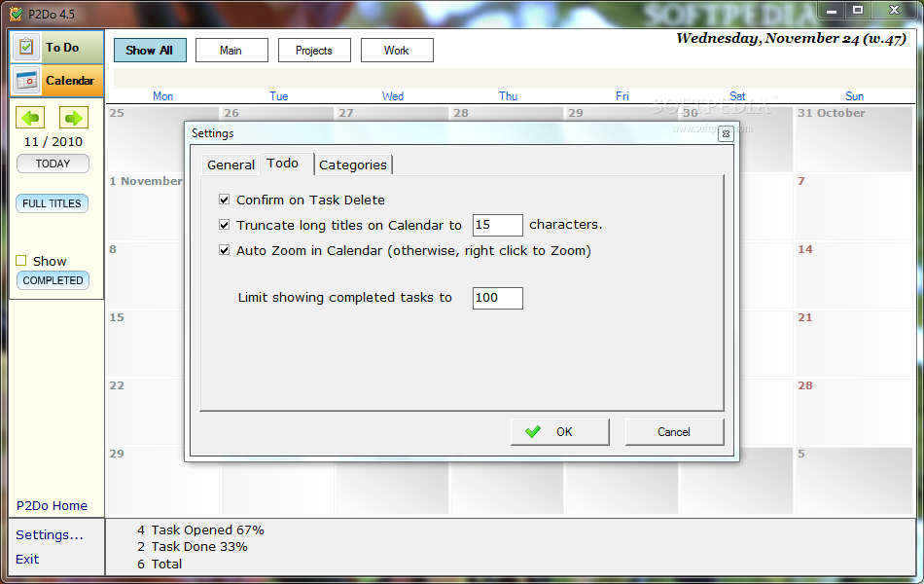Click the To Do clipboard icon
Image resolution: width=924 pixels, height=584 pixels.
(x=26, y=47)
